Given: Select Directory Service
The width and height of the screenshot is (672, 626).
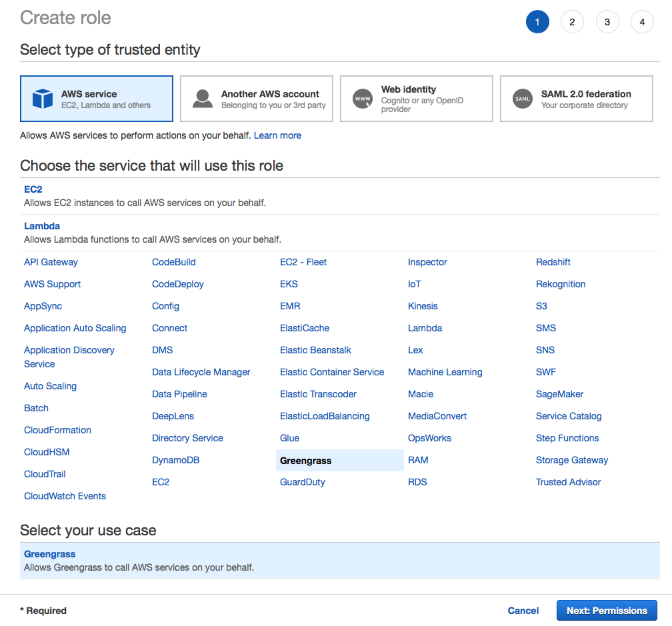Looking at the screenshot, I should [187, 438].
